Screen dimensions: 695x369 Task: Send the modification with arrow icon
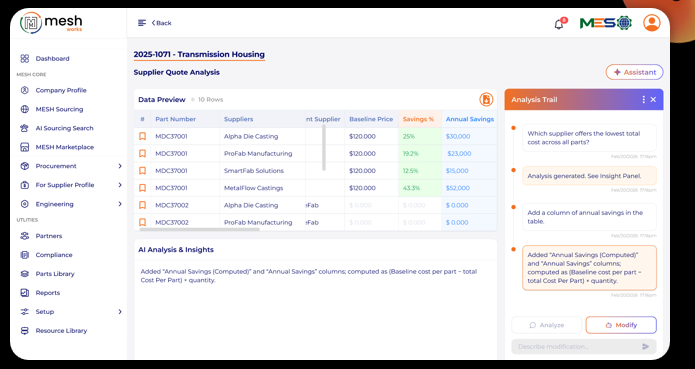click(646, 346)
